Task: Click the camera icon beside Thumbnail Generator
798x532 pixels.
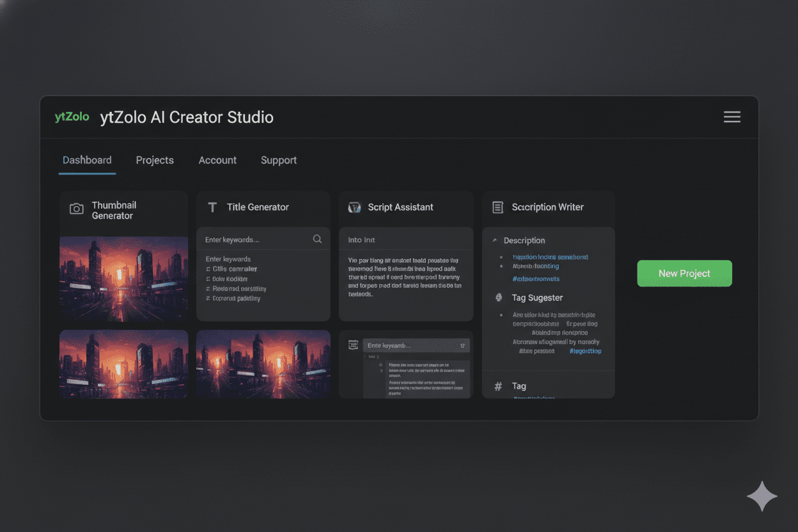Action: click(x=76, y=209)
